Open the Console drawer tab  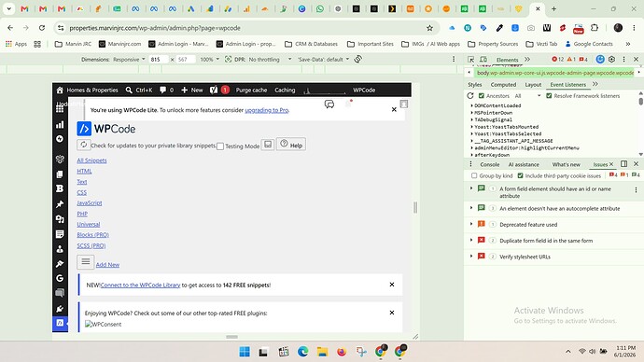(490, 164)
